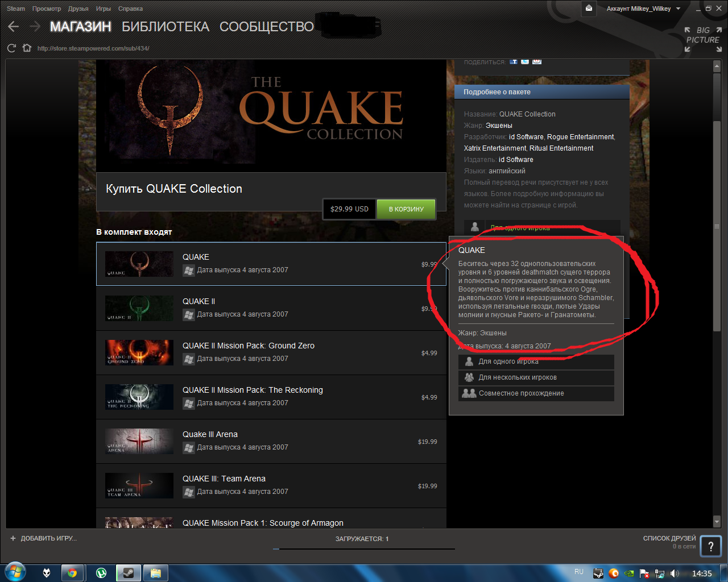Open the volume speaker tray icon
Viewport: 728px width, 582px height.
point(675,573)
